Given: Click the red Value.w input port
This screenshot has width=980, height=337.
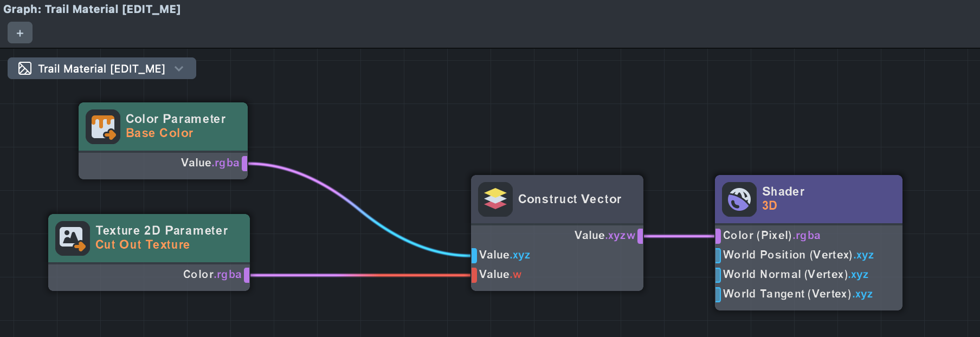Looking at the screenshot, I should 474,275.
